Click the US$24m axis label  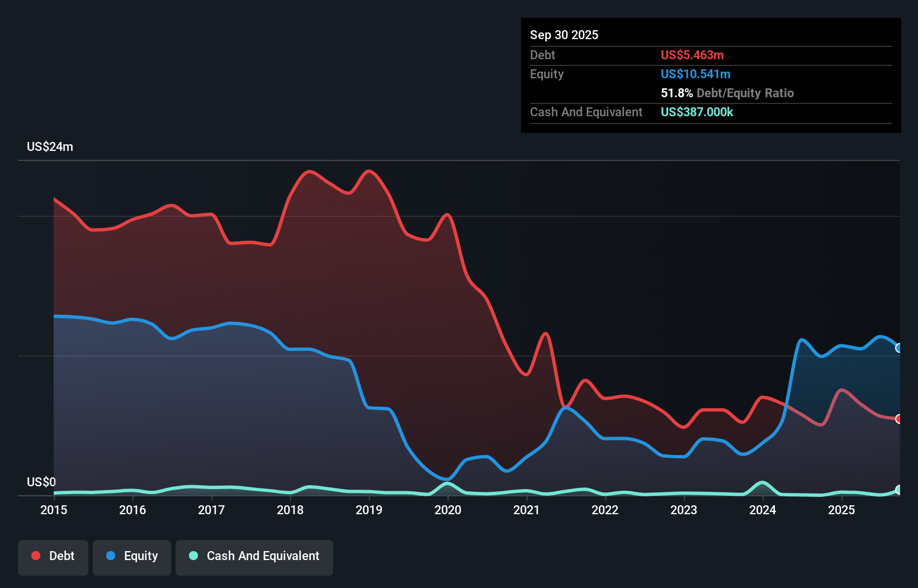[50, 146]
